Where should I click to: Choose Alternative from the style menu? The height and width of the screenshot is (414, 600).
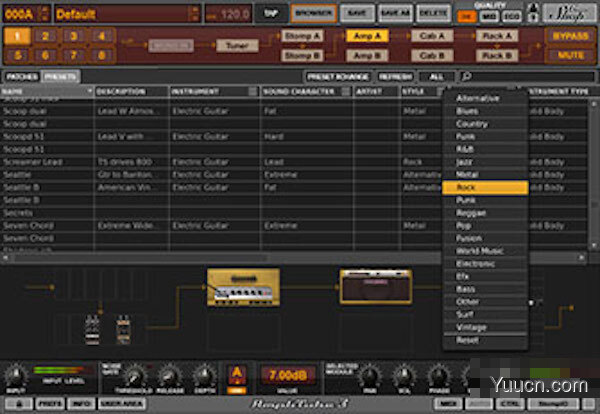(485, 98)
